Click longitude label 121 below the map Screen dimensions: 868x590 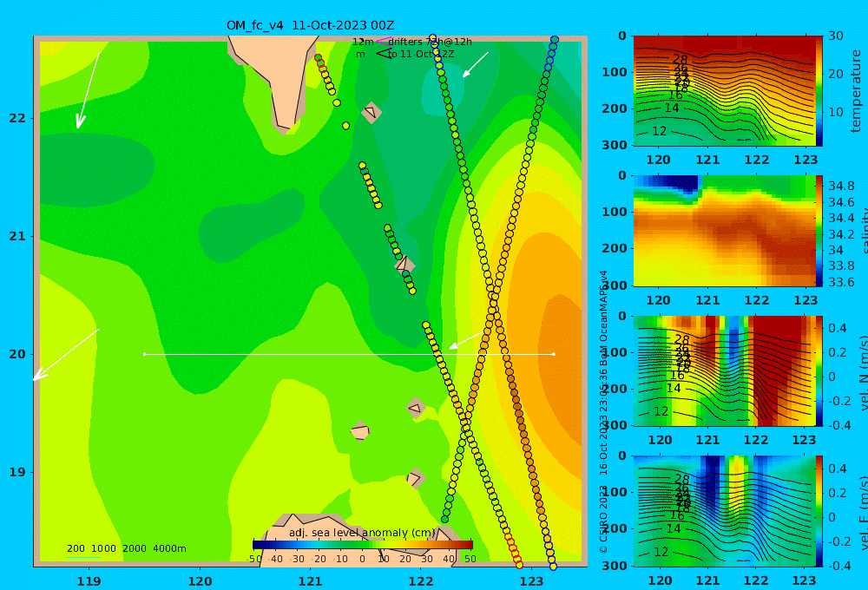[x=310, y=581]
